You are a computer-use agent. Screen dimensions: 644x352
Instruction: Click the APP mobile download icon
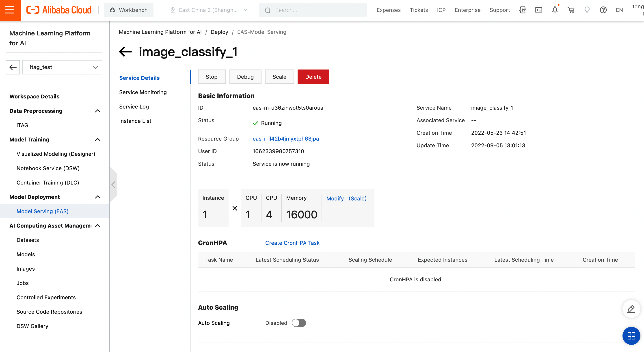point(523,10)
